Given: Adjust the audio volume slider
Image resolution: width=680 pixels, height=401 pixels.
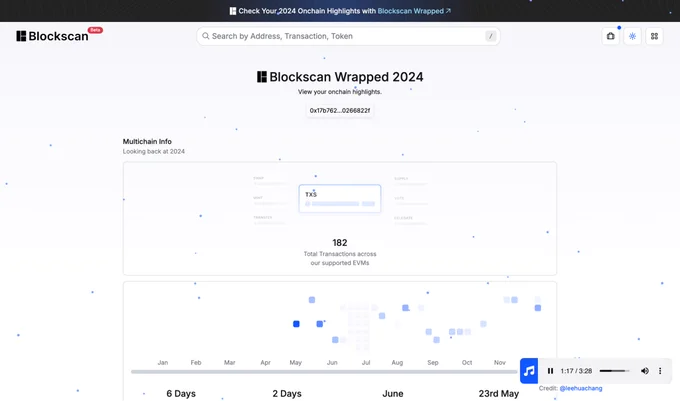Looking at the screenshot, I should point(615,371).
